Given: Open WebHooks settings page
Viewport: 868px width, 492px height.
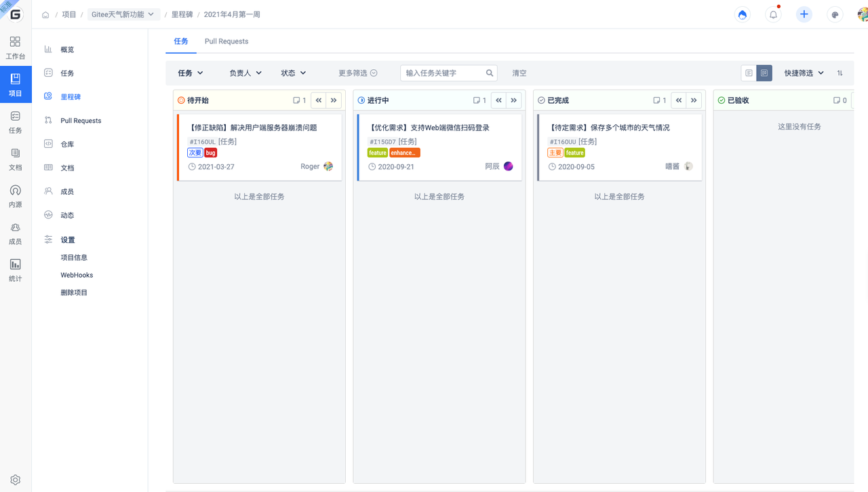Looking at the screenshot, I should click(77, 276).
